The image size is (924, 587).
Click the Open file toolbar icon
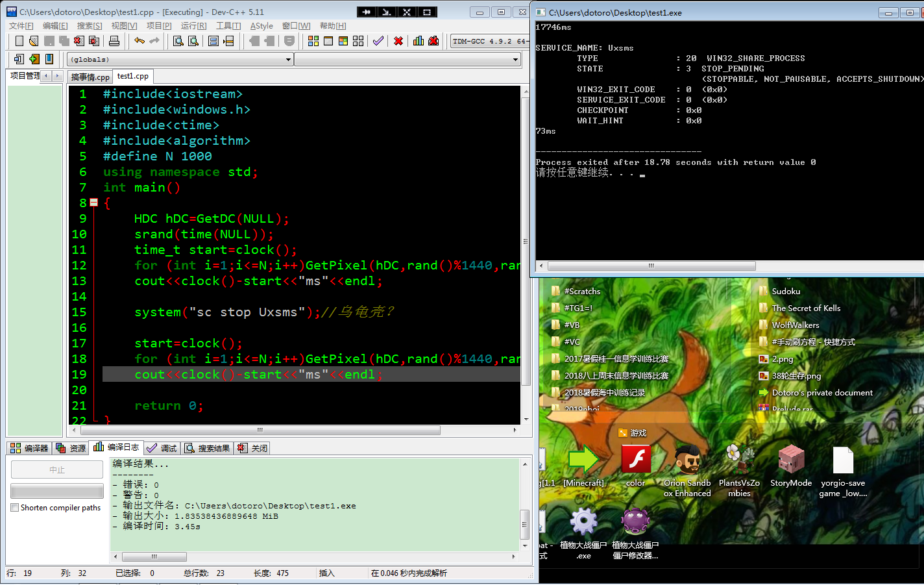point(34,41)
